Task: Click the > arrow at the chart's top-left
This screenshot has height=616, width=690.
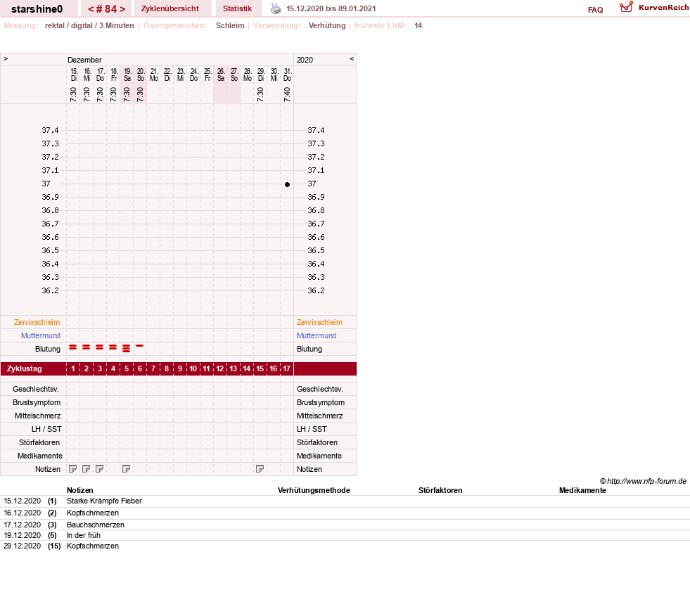Action: 6,58
